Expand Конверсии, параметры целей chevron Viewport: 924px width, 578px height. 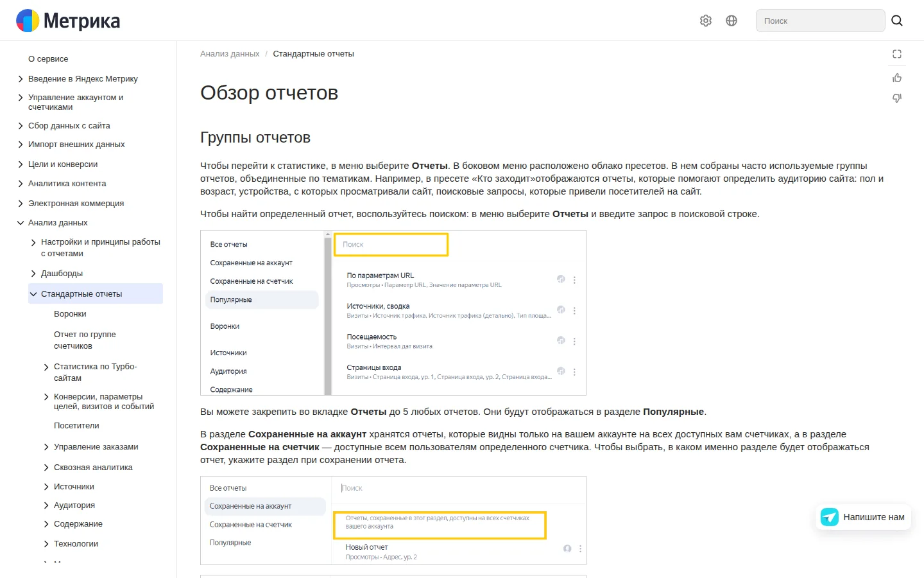pyautogui.click(x=46, y=397)
